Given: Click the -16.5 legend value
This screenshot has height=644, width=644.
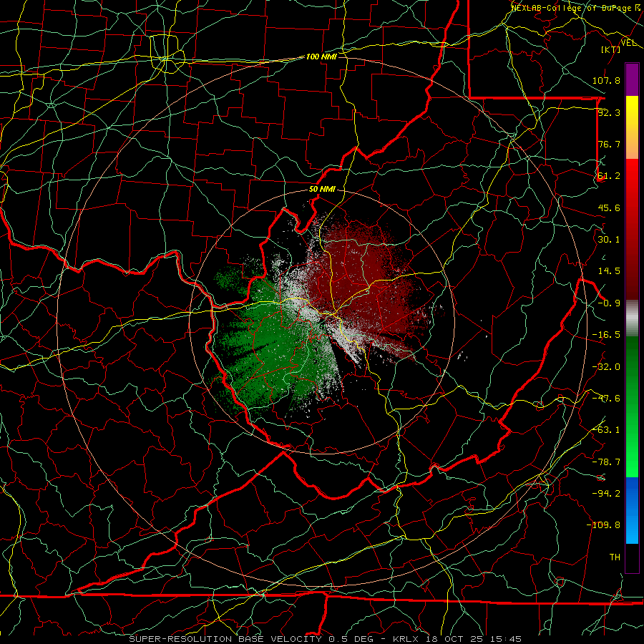Looking at the screenshot, I should click(x=606, y=335).
